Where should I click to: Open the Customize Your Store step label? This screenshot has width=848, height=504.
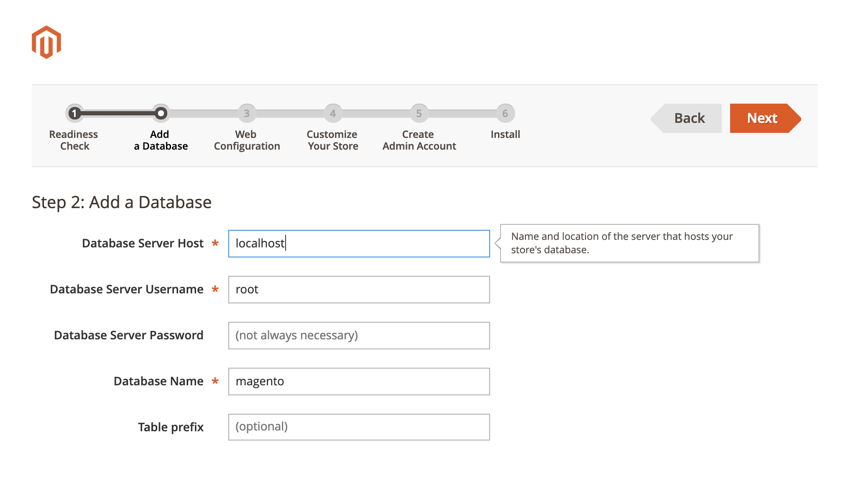(x=332, y=140)
